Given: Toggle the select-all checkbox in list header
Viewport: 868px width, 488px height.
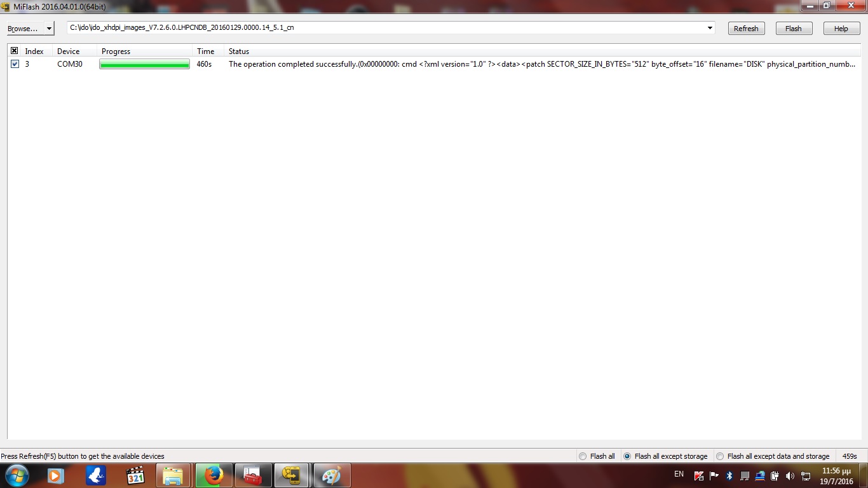Looking at the screenshot, I should click(x=15, y=51).
